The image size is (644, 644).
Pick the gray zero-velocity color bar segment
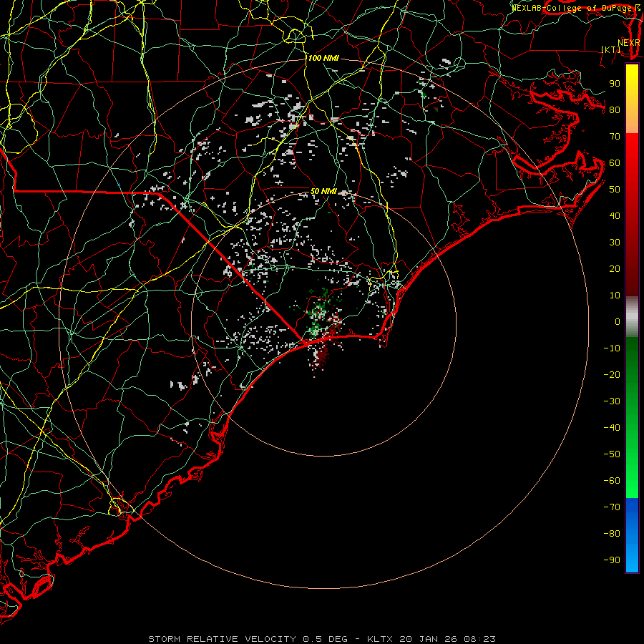tap(632, 317)
